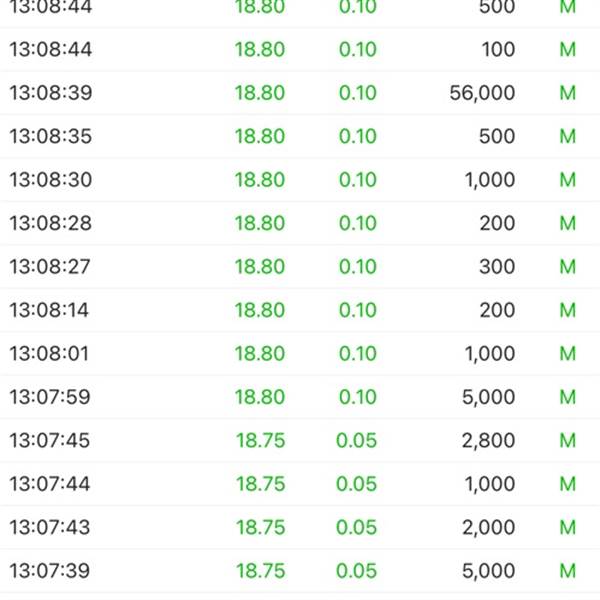The width and height of the screenshot is (600, 600).
Task: Select the 13:08:44 row with 100 volume
Action: tap(300, 49)
